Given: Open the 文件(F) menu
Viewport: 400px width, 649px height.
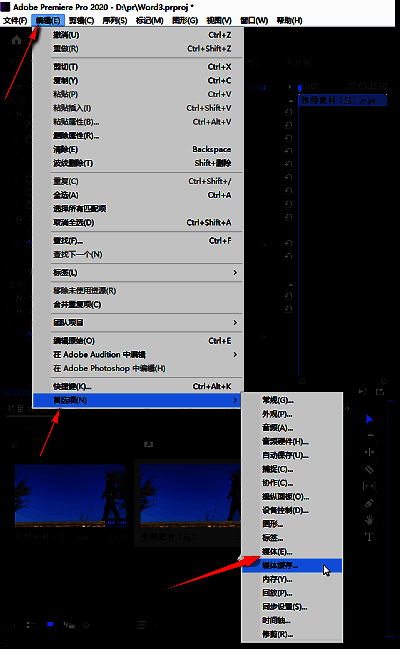Looking at the screenshot, I should (x=15, y=20).
